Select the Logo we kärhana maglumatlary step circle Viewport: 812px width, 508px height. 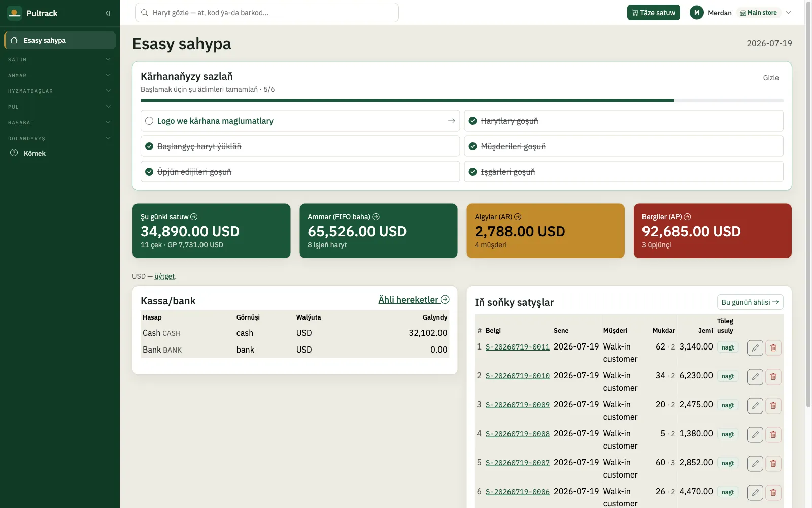pyautogui.click(x=149, y=121)
